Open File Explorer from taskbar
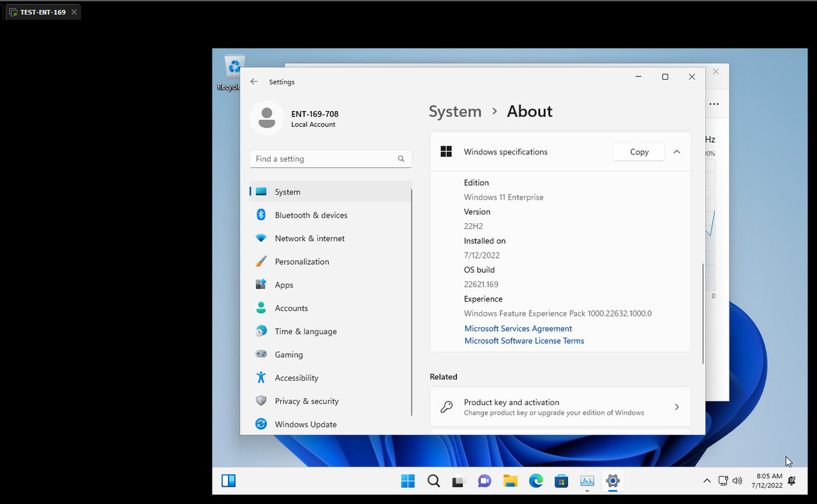 pyautogui.click(x=510, y=481)
